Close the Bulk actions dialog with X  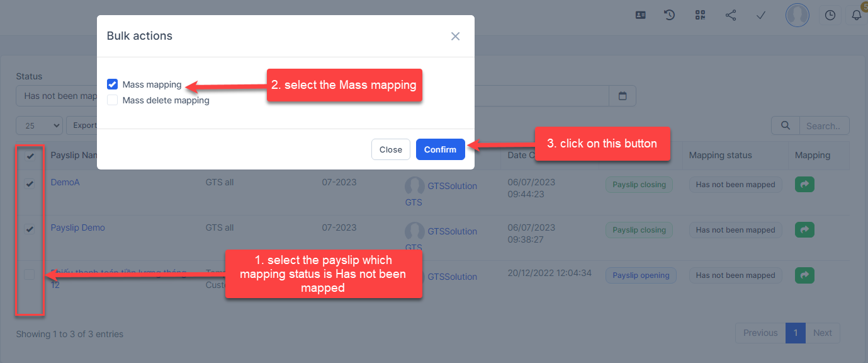(455, 37)
